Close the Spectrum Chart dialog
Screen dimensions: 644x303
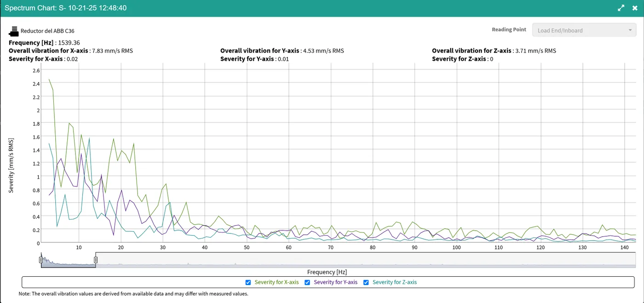tap(635, 8)
